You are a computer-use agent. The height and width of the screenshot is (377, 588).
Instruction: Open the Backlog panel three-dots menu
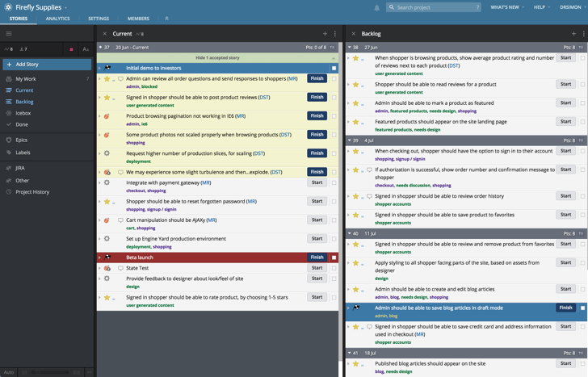[x=582, y=34]
